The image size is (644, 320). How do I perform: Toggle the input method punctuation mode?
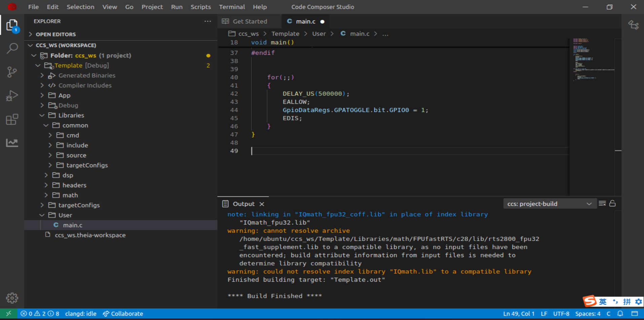615,302
